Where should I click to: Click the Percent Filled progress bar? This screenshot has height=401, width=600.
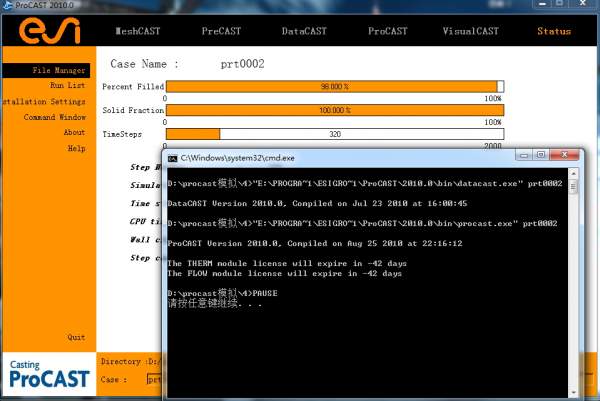click(335, 86)
